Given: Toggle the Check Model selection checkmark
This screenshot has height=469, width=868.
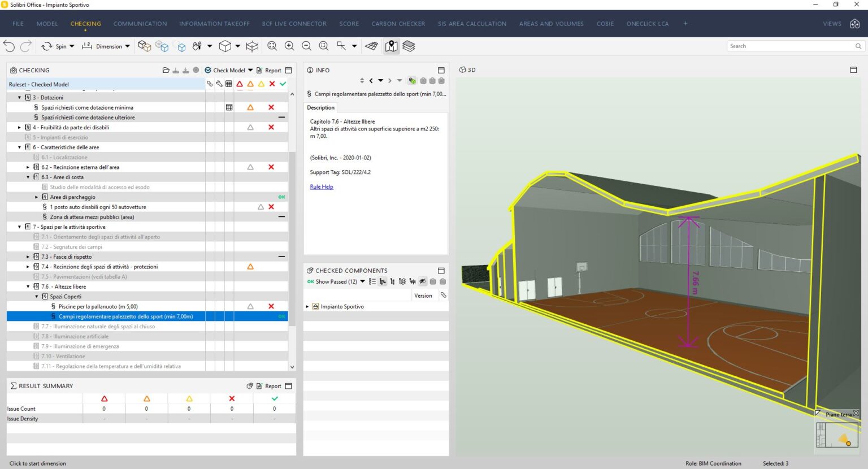Looking at the screenshot, I should (x=209, y=70).
